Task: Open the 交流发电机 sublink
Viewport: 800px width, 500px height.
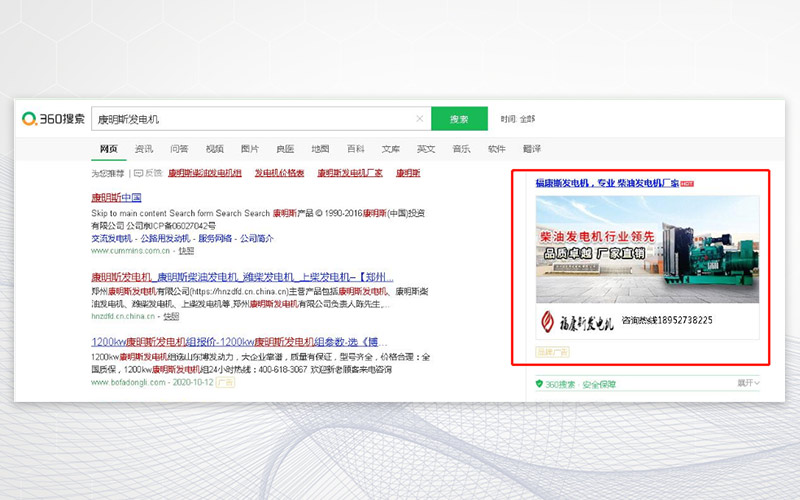Action: tap(112, 238)
